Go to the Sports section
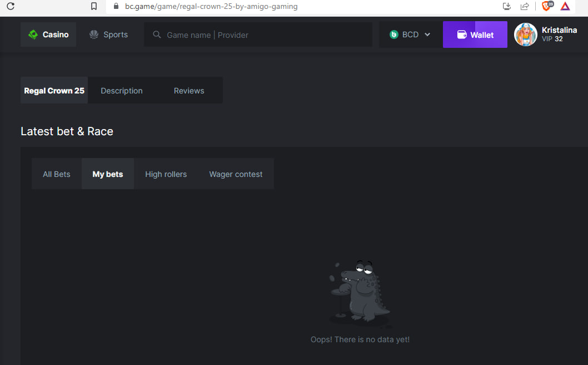Image resolution: width=588 pixels, height=365 pixels. click(109, 34)
